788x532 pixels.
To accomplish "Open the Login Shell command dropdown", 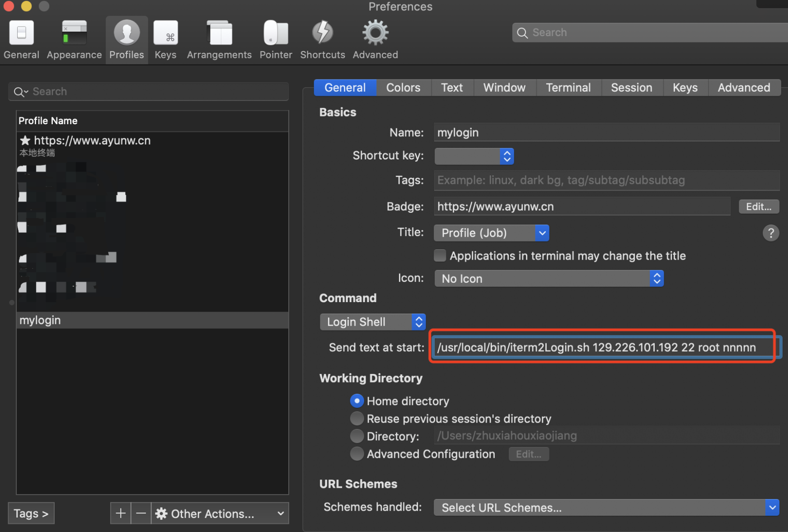I will pos(373,322).
